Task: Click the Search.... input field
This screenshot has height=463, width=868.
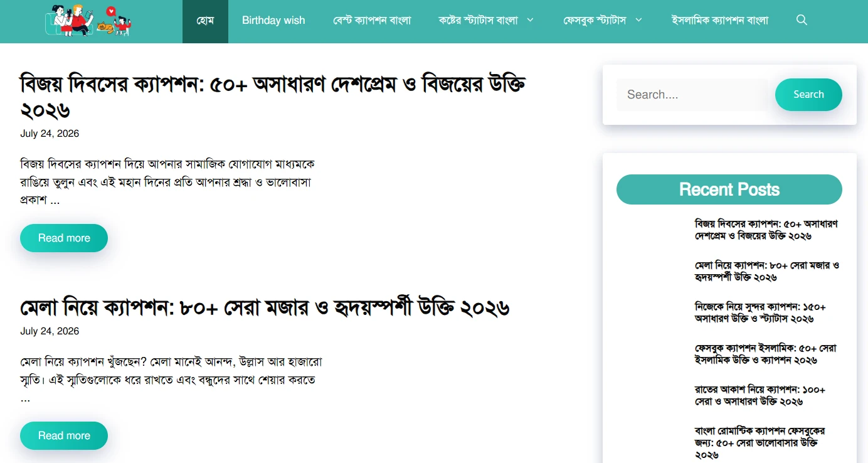Action: [x=692, y=95]
